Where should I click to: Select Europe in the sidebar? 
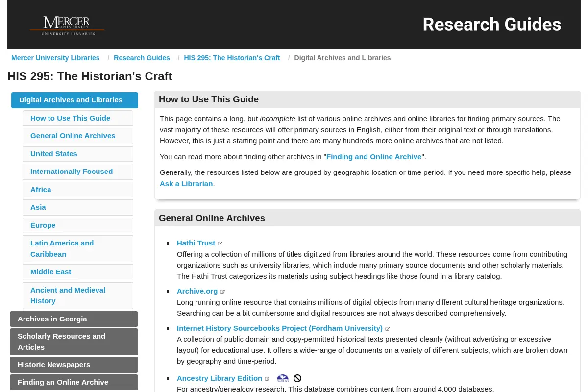tap(78, 225)
